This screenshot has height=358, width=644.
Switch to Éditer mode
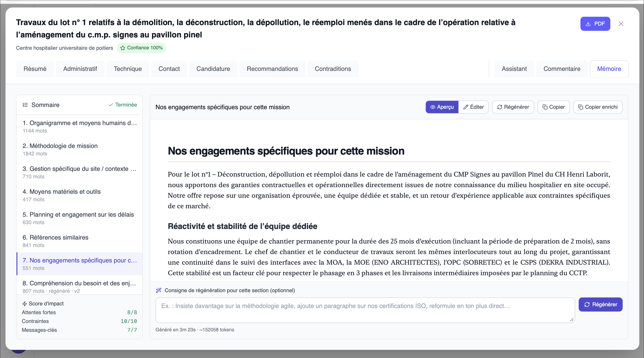click(x=474, y=107)
